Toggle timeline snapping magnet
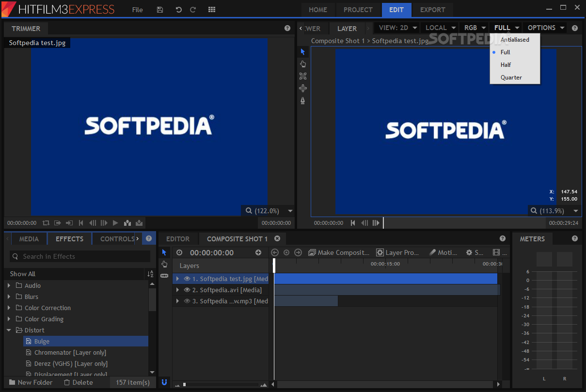Viewport: 586px width, 392px height. (164, 382)
